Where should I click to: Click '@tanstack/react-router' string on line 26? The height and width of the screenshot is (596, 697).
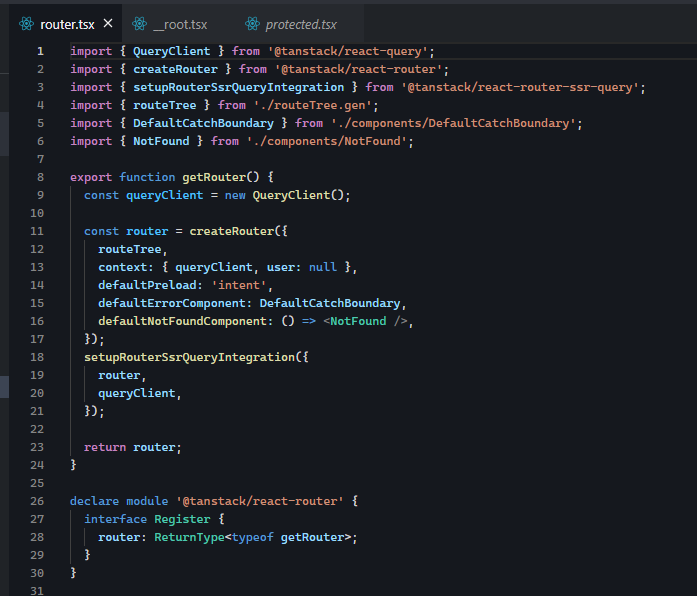(x=260, y=501)
